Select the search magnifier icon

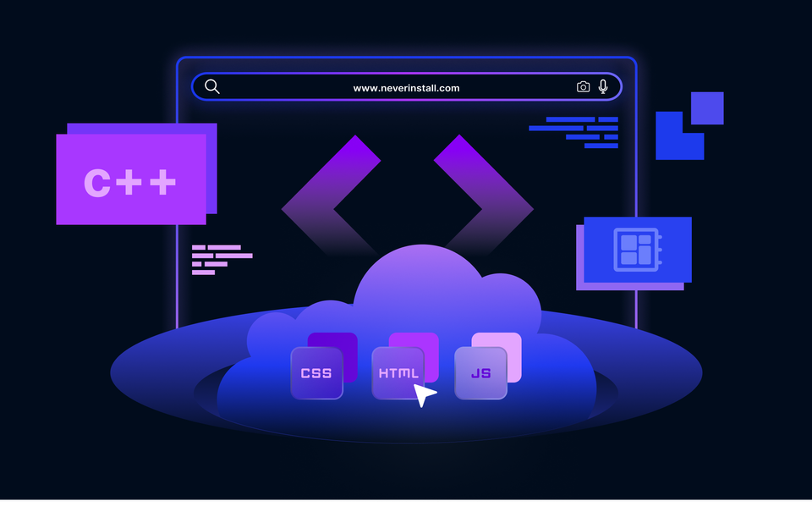211,86
